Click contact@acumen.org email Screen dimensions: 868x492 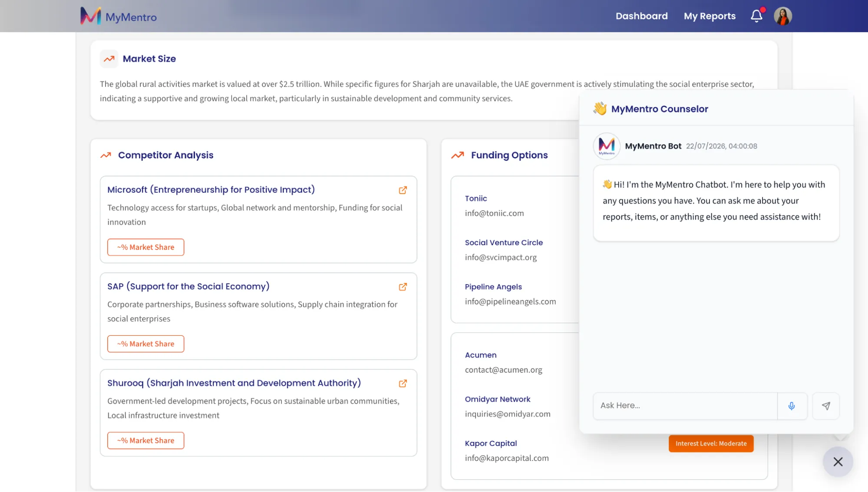coord(503,370)
